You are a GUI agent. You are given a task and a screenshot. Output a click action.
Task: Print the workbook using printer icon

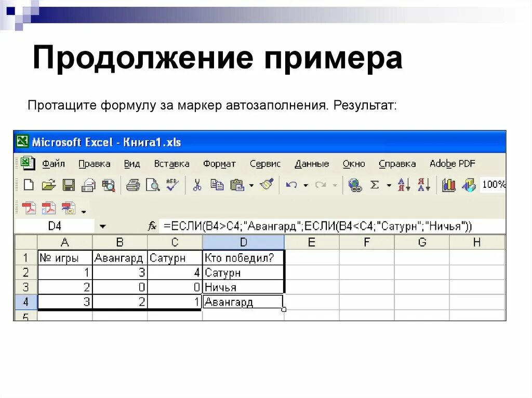click(x=133, y=185)
